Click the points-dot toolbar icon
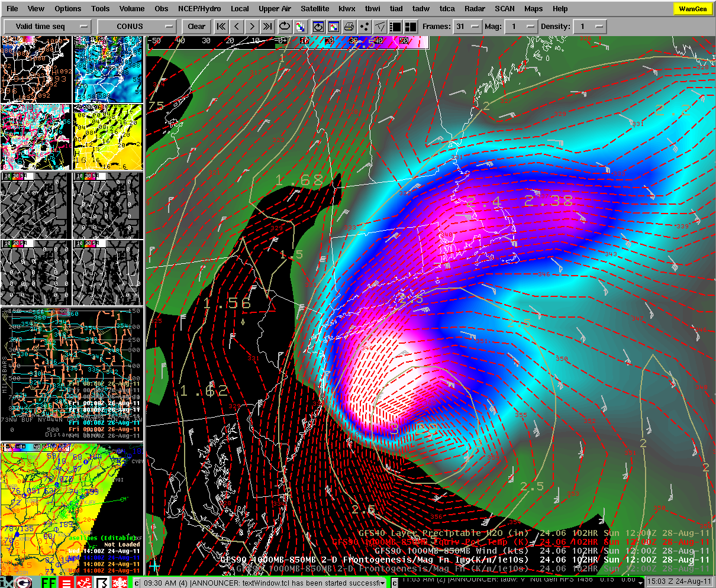 tap(365, 27)
